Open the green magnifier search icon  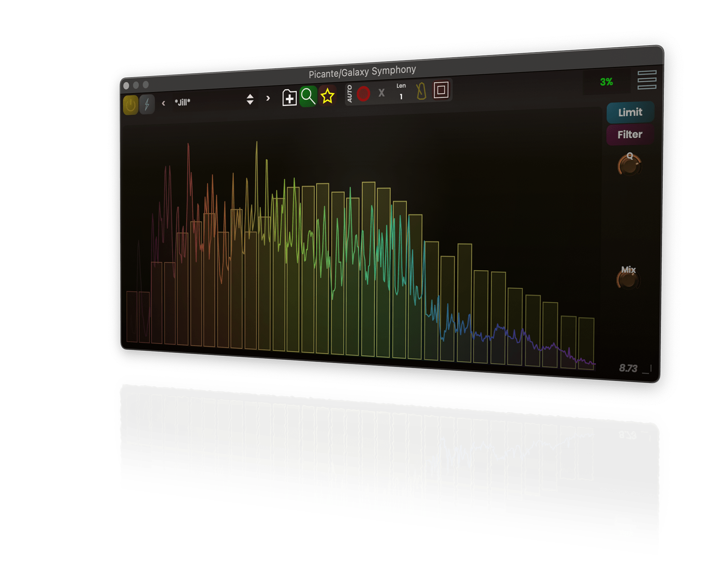coord(308,96)
